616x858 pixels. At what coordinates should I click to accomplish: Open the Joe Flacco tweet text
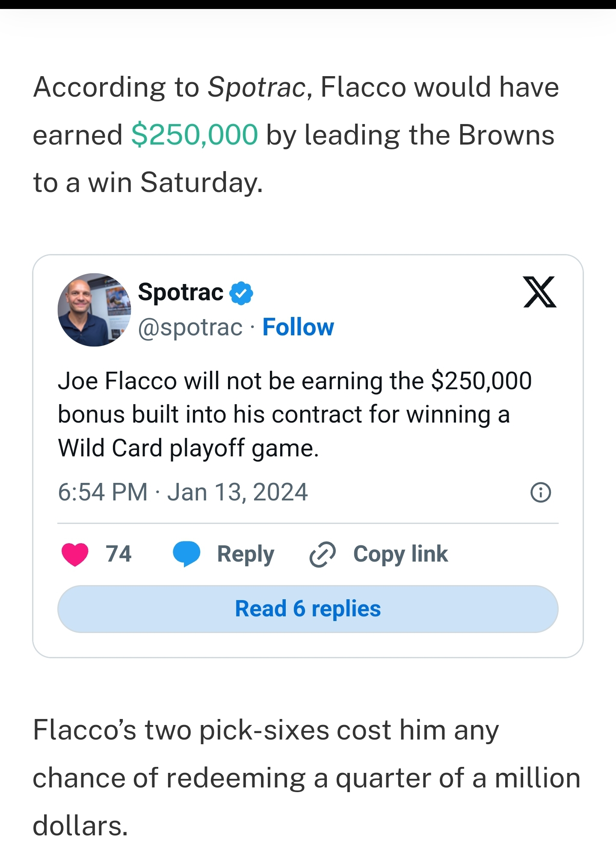click(x=294, y=414)
